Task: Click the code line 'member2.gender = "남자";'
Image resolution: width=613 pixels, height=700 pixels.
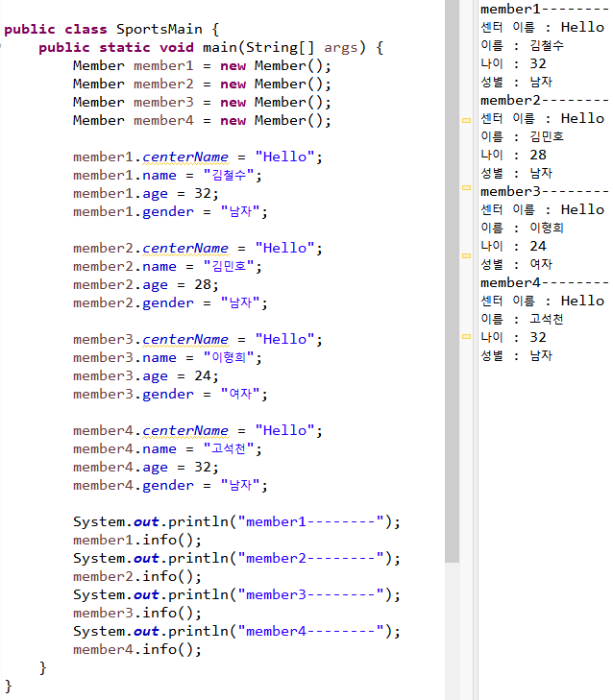Action: pos(170,303)
